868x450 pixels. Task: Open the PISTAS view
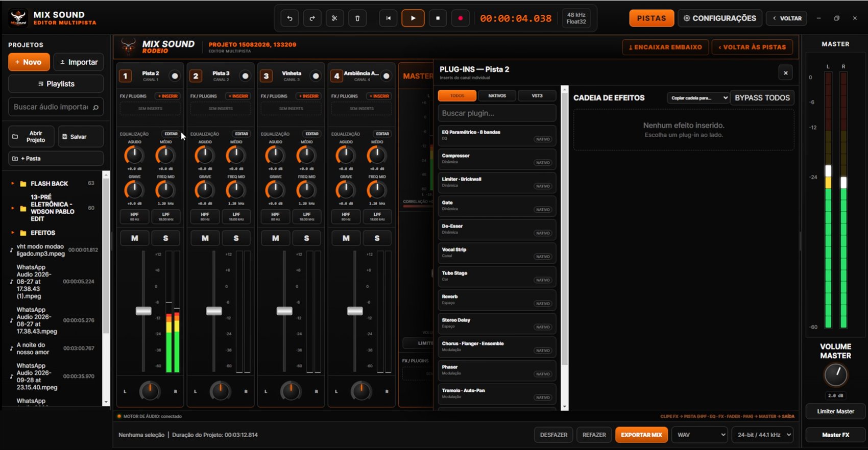point(652,18)
